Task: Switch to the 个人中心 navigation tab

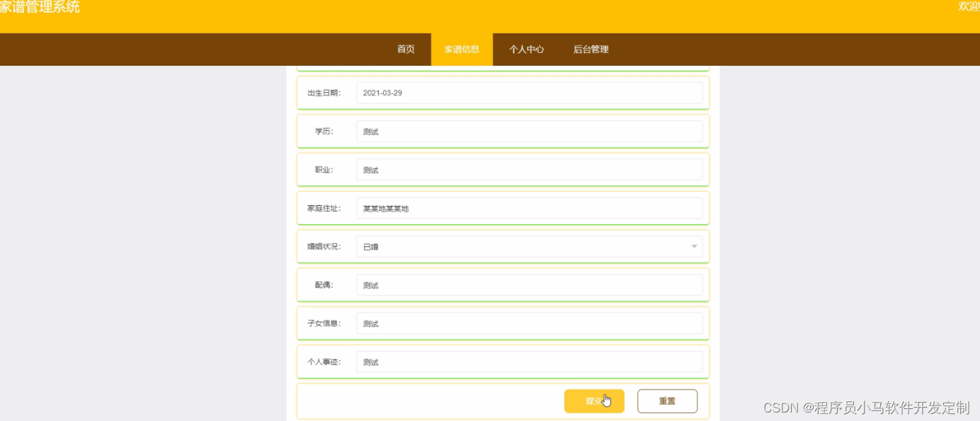Action: [526, 49]
